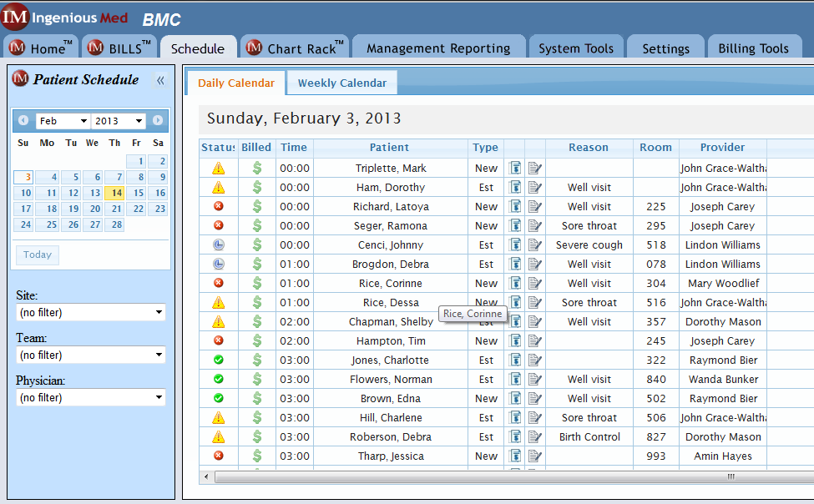The image size is (814, 504).
Task: Click warning status icon for Triplette, Mark
Action: point(219,169)
